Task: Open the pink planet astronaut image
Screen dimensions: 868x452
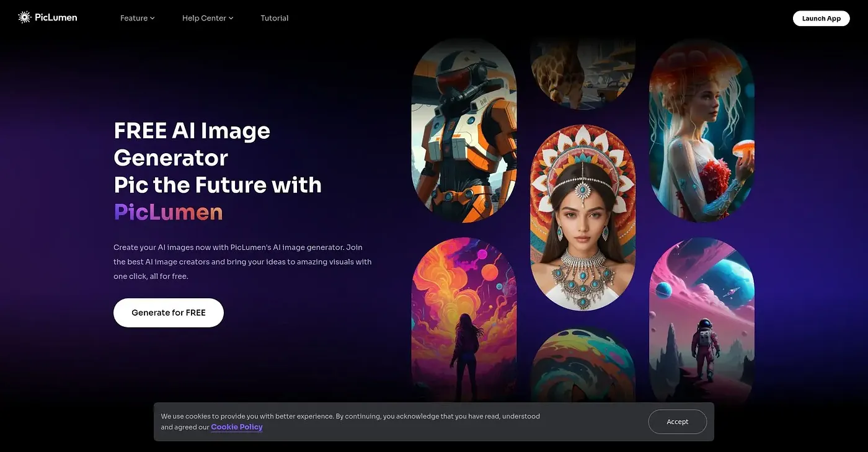Action: [x=702, y=320]
